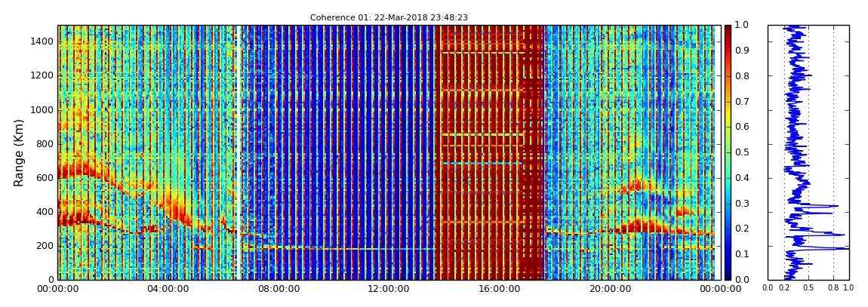The image size is (868, 307).
Task: Click the green middle of the colorbar
Action: coord(728,152)
